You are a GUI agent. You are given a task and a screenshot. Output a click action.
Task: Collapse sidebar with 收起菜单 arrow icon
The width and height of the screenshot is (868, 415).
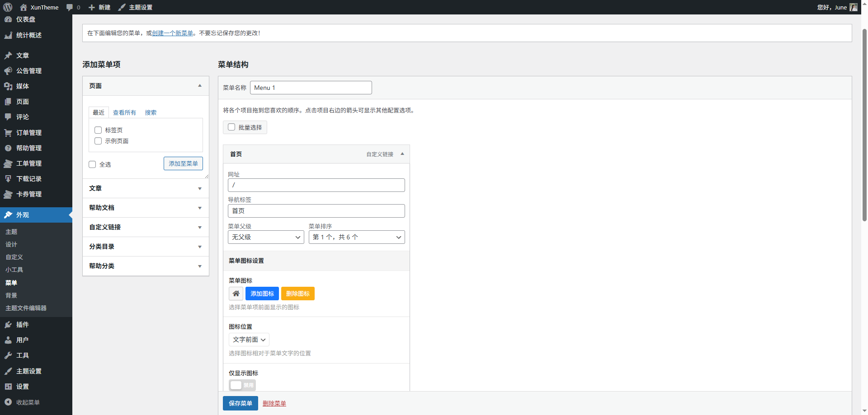(8, 402)
